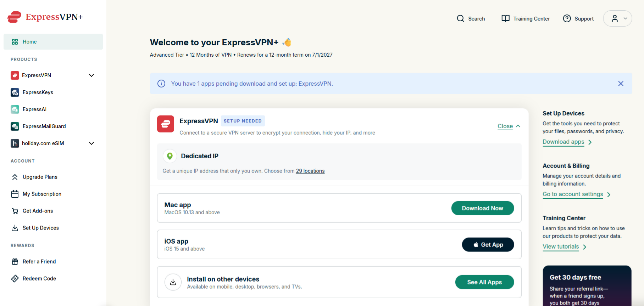Viewport: 644px width, 306px height.
Task: Follow the View tutorials link
Action: point(561,247)
